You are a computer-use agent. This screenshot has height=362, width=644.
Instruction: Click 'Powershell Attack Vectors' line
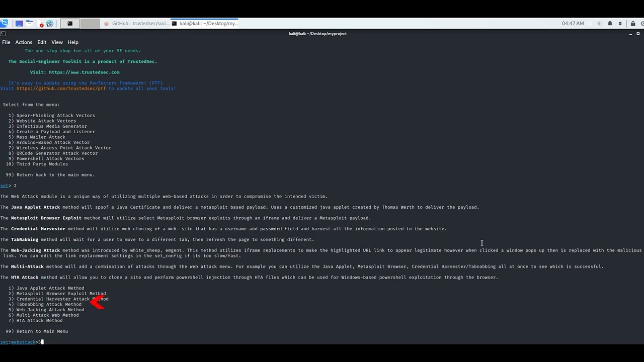[46, 159]
